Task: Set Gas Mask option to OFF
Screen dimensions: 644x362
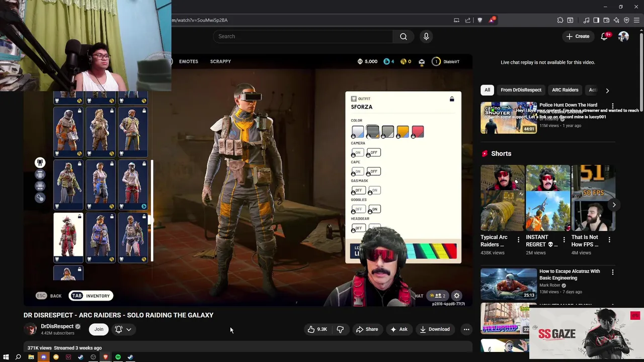Action: [x=358, y=191]
